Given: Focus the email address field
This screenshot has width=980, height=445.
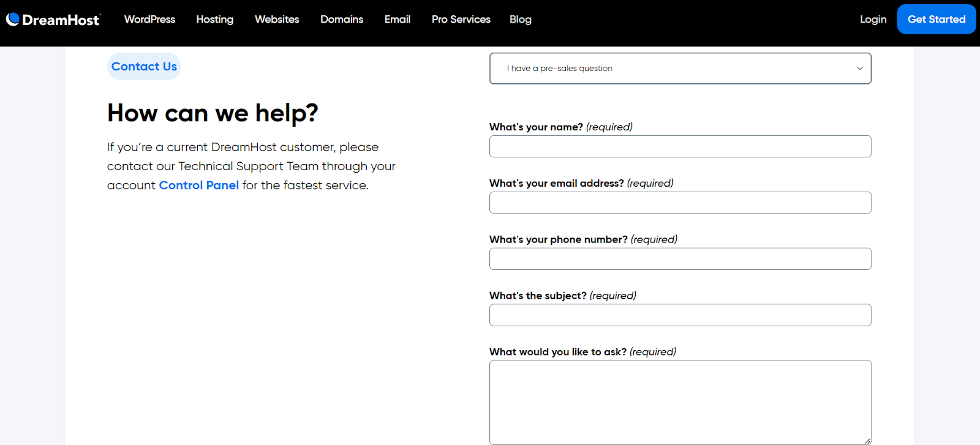Looking at the screenshot, I should pyautogui.click(x=680, y=203).
